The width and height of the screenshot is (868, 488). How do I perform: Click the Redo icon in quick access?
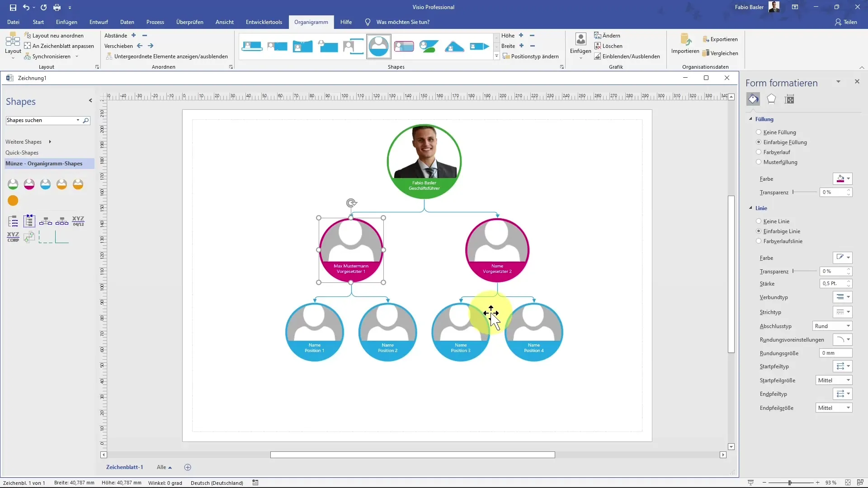[x=43, y=7]
